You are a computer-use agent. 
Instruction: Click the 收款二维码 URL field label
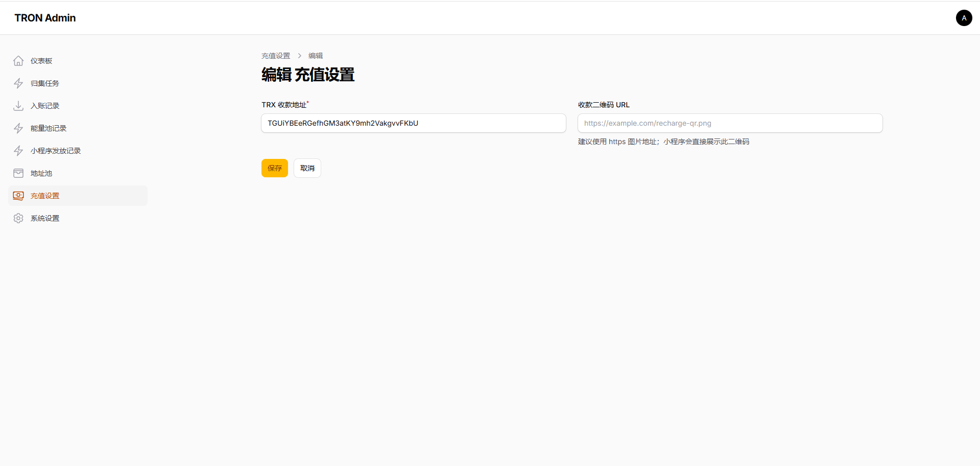pyautogui.click(x=604, y=105)
